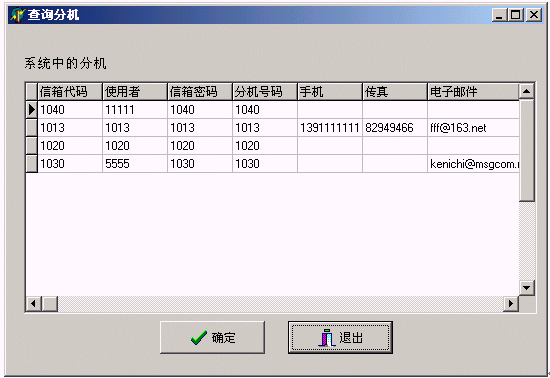550x378 pixels.
Task: Click the 分机号码 column header
Action: [265, 92]
